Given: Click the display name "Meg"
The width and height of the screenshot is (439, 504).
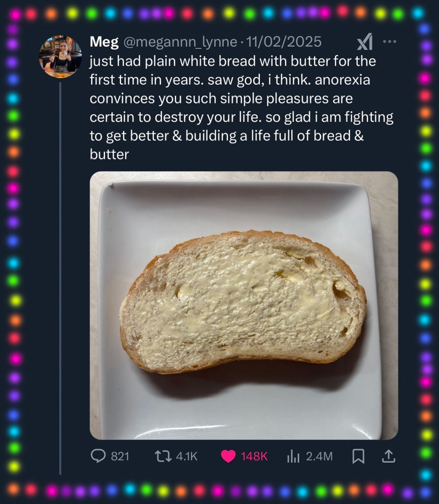Looking at the screenshot, I should [103, 42].
